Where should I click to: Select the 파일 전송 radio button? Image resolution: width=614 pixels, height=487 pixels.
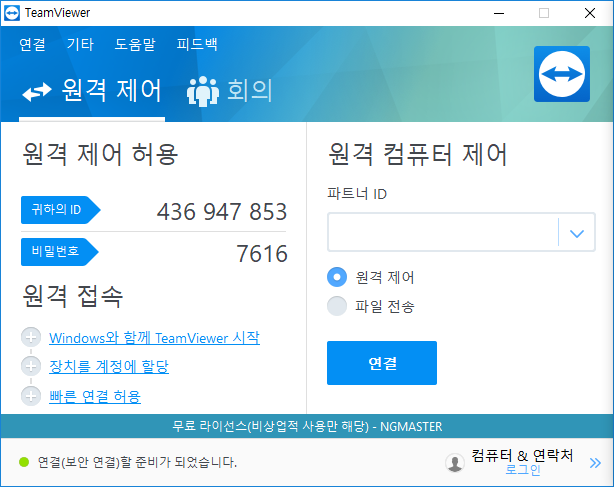point(337,306)
